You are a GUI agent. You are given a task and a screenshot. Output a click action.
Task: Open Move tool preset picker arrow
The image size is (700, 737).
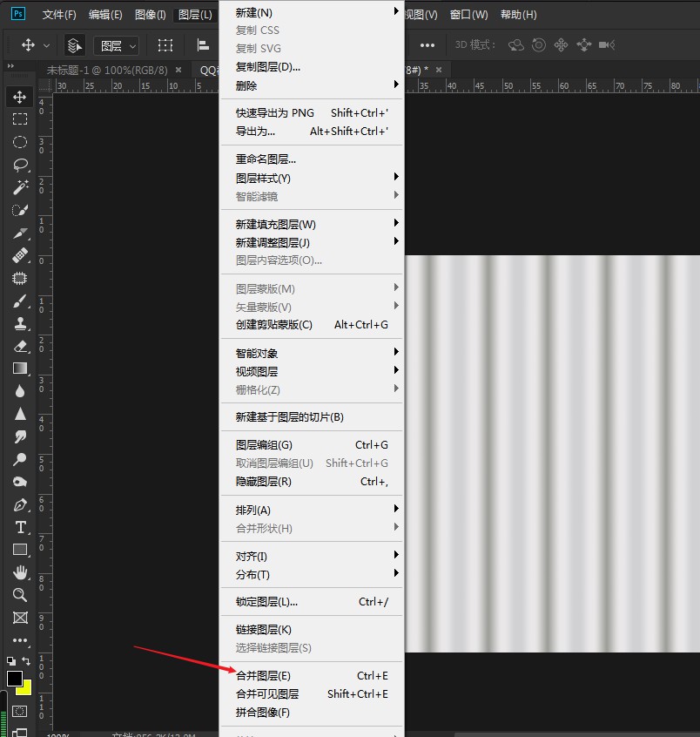pos(46,45)
